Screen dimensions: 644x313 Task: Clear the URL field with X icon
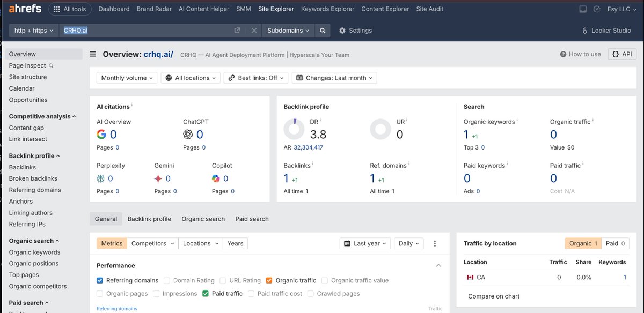coord(254,31)
